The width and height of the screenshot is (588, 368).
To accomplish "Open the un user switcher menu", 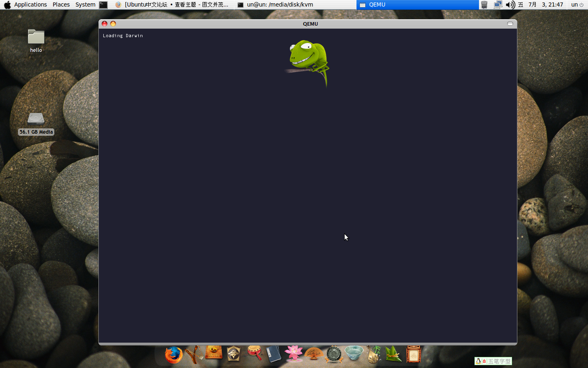I will click(577, 4).
